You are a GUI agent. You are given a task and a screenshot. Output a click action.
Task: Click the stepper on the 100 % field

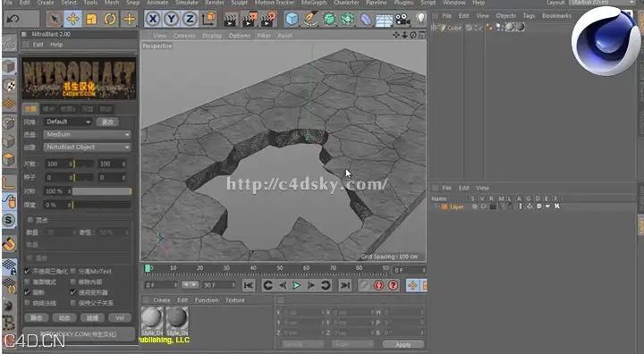tap(70, 191)
